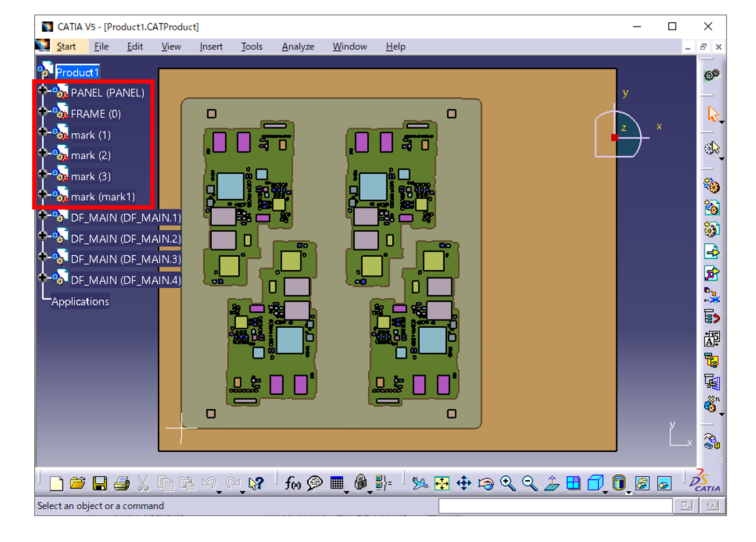Expand the DF_MAIN (DF_MAIN.1) node
Image resolution: width=756 pixels, height=542 pixels.
pos(43,215)
